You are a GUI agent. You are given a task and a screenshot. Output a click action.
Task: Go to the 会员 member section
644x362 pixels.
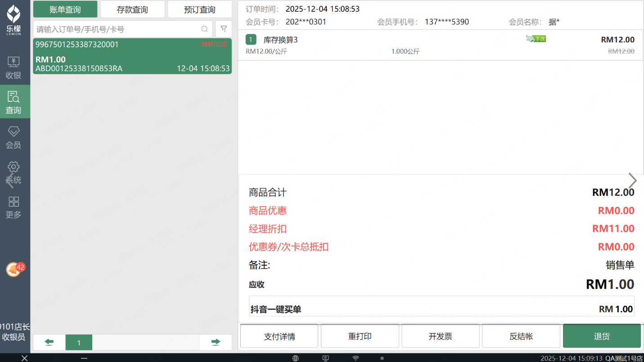[x=14, y=137]
